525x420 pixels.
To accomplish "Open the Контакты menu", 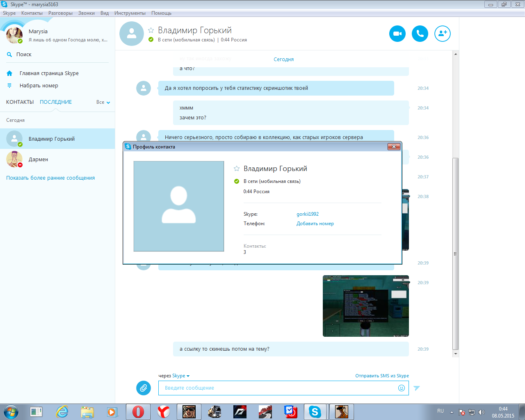I will pos(32,13).
